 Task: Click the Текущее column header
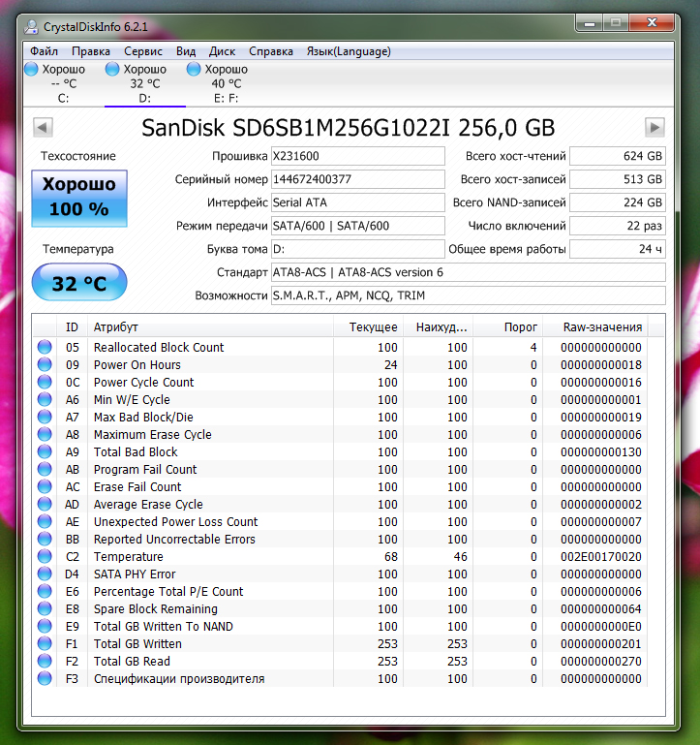[369, 326]
